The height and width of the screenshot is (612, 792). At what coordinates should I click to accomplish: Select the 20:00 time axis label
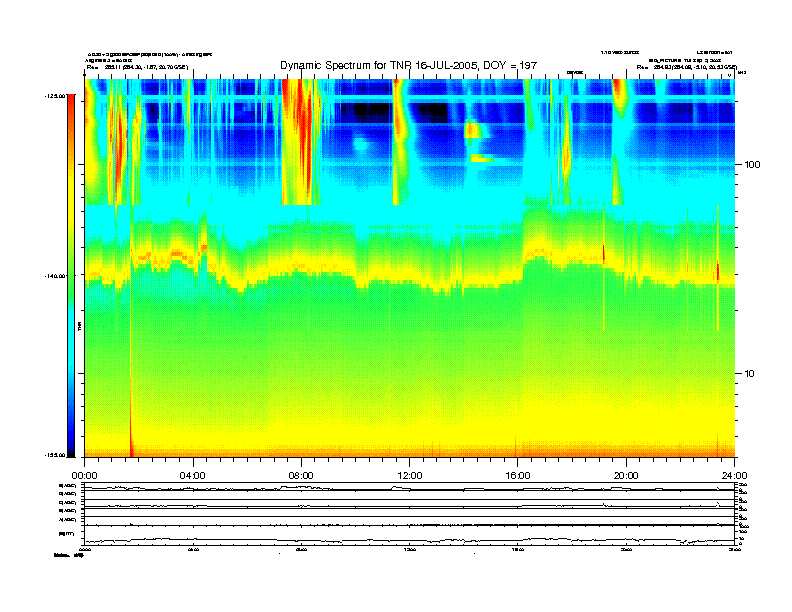[x=626, y=476]
